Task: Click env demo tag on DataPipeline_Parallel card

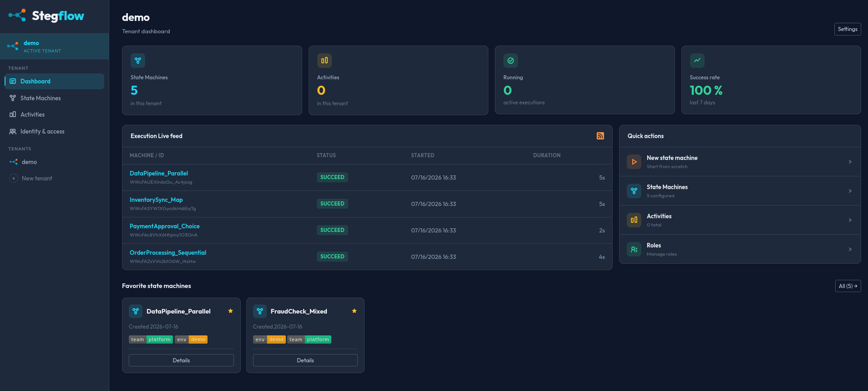Action: [191, 340]
